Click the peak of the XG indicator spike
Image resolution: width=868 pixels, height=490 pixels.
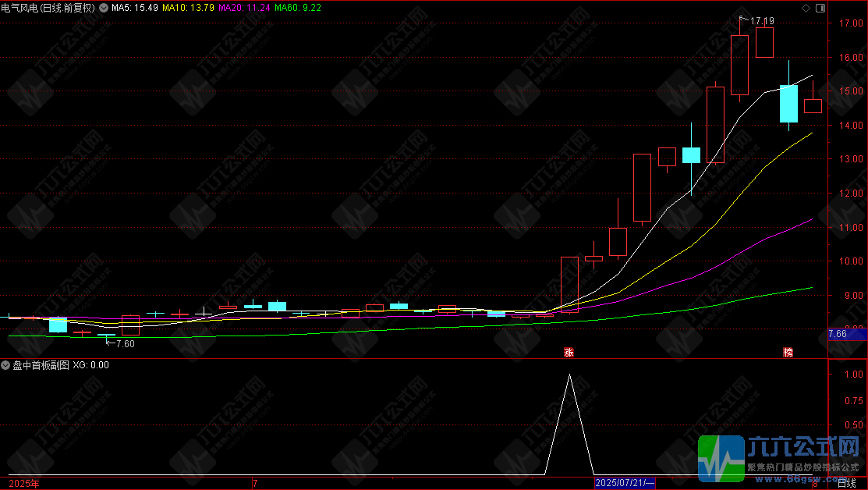click(569, 375)
